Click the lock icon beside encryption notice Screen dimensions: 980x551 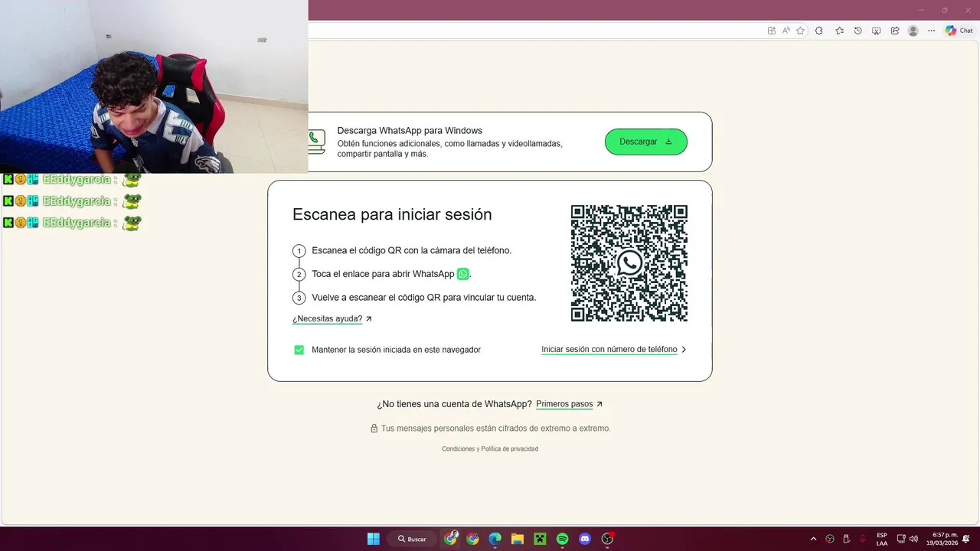pyautogui.click(x=374, y=429)
